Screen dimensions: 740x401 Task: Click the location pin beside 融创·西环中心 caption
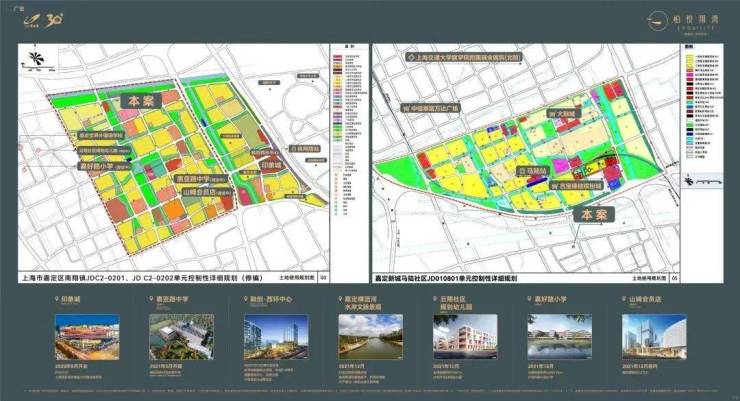pyautogui.click(x=246, y=299)
